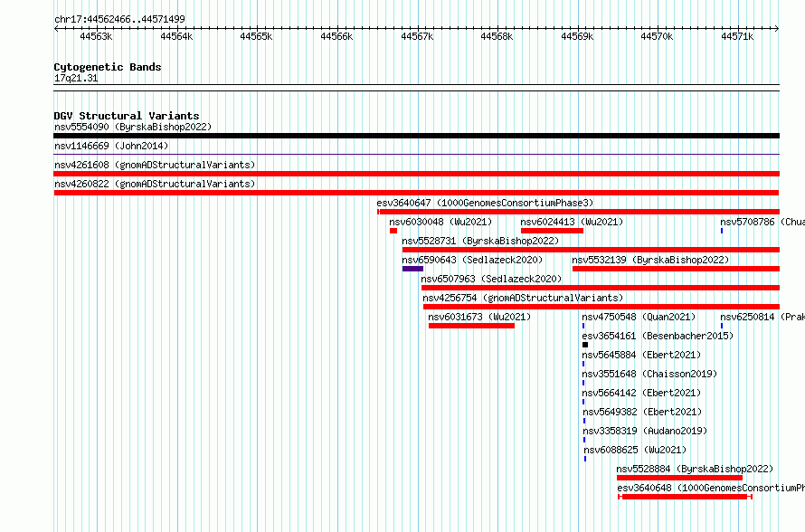805x532 pixels.
Task: Select the red esv3640647 variant bar
Action: (578, 212)
